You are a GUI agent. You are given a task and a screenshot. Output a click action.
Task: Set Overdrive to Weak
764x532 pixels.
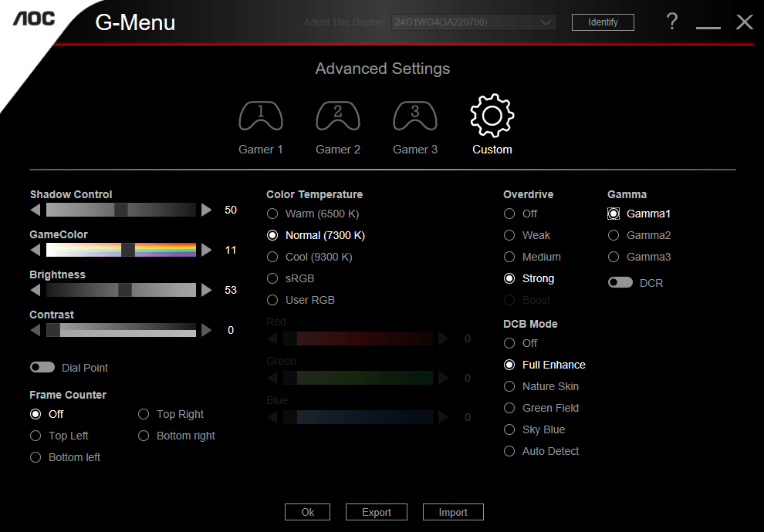[527, 235]
